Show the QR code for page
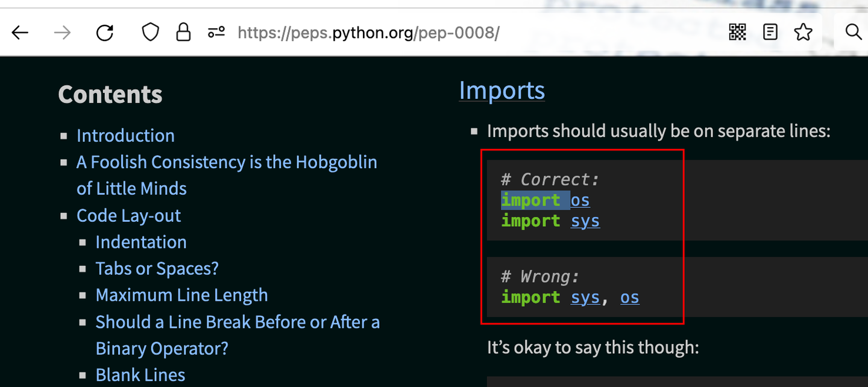This screenshot has height=387, width=868. point(737,33)
